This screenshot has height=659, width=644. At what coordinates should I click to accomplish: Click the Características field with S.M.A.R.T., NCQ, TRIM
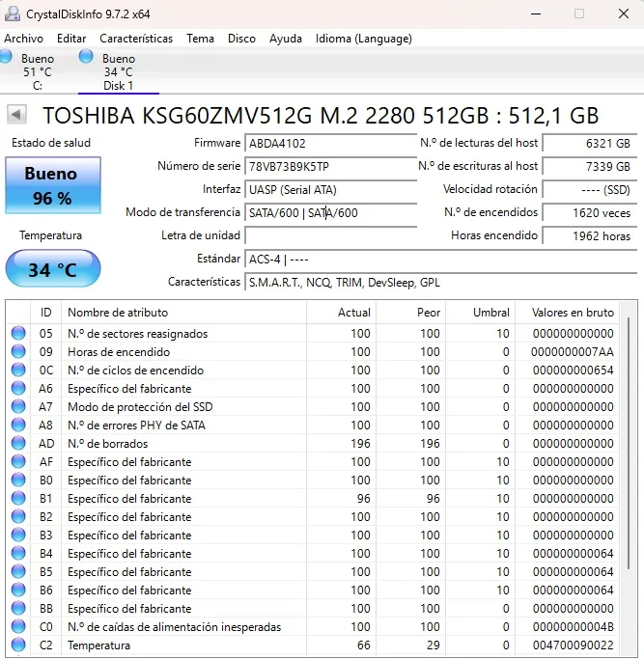click(441, 282)
